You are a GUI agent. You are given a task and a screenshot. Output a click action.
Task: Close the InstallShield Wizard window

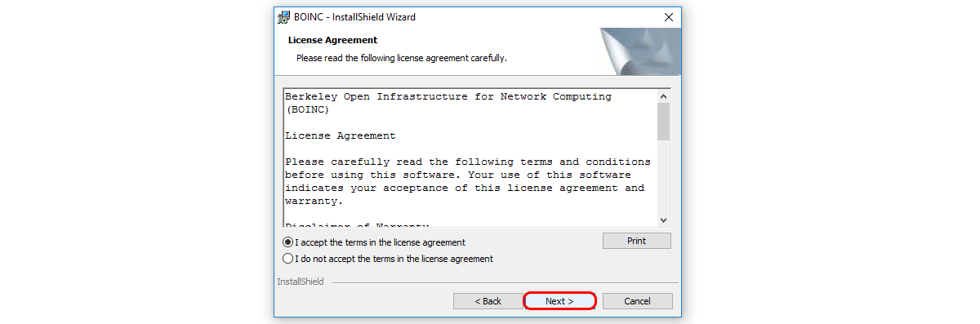(x=669, y=16)
